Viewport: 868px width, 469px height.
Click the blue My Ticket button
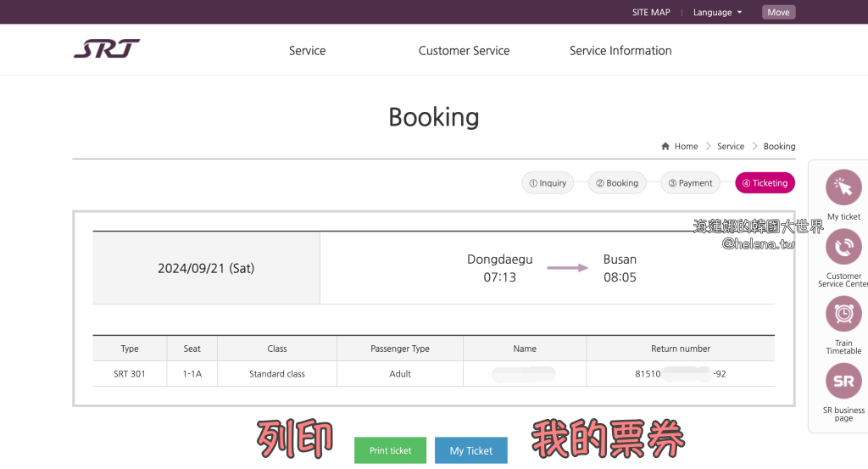[x=470, y=450]
